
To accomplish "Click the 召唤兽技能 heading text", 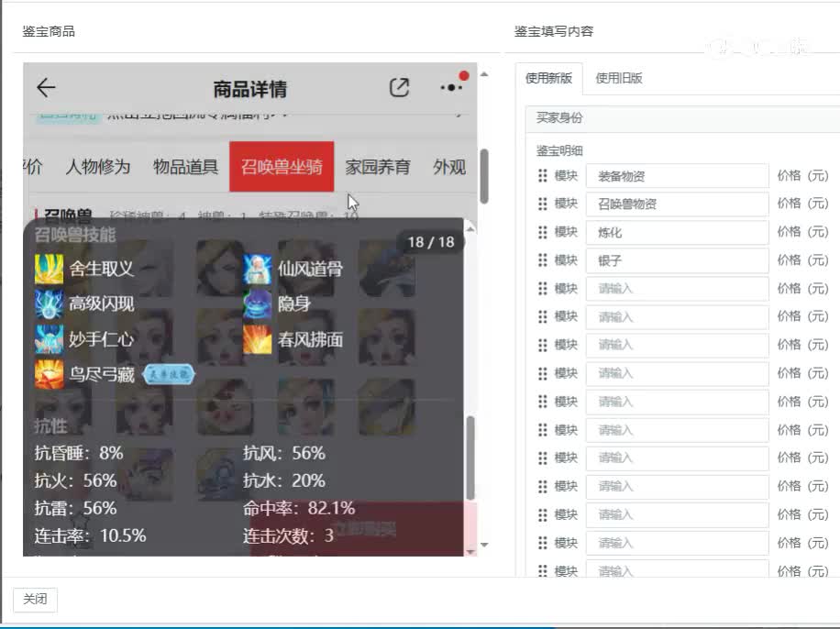I will click(x=75, y=235).
